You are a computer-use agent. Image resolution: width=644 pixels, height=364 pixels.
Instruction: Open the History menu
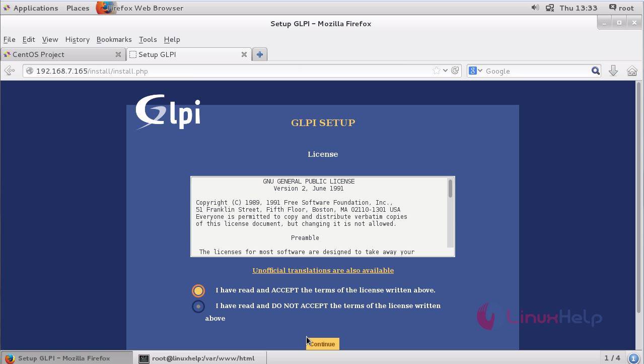[78, 39]
